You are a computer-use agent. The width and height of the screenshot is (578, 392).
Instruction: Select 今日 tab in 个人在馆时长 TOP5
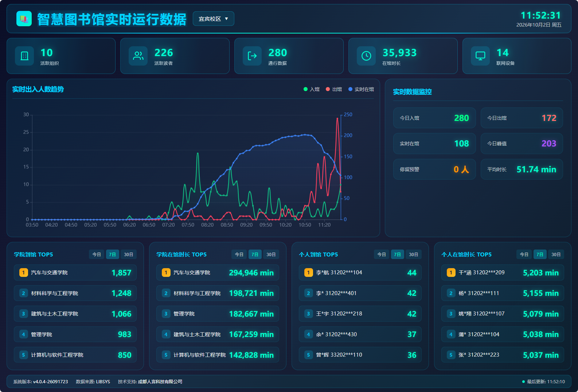click(524, 254)
